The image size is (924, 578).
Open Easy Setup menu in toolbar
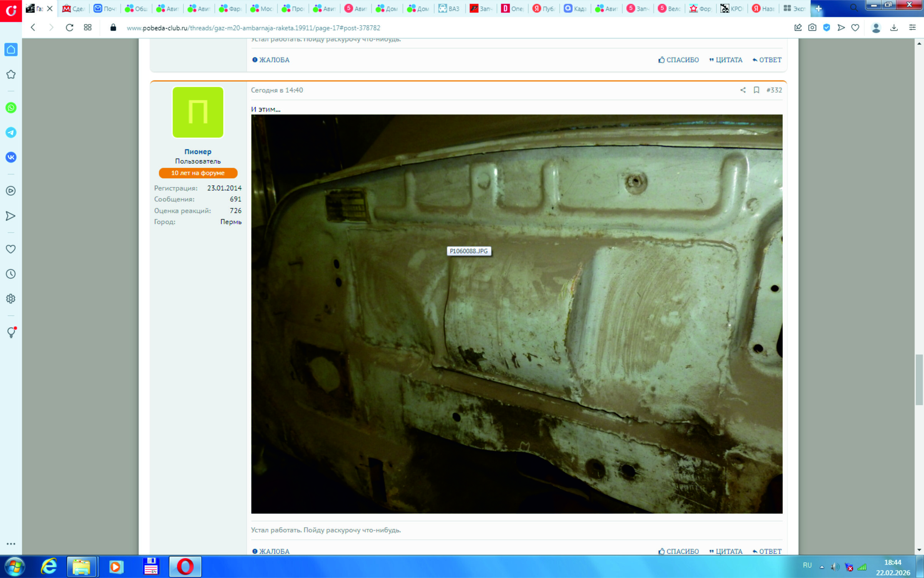coord(912,28)
